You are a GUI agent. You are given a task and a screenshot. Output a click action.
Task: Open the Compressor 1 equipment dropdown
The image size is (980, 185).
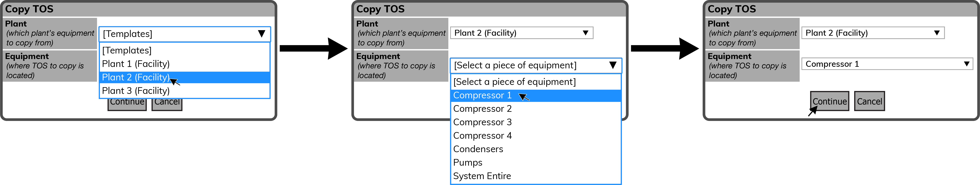(x=887, y=64)
